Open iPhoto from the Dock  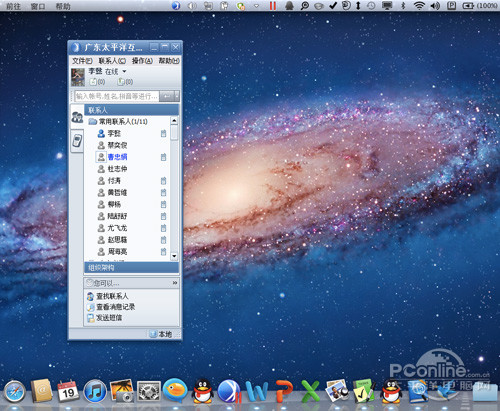[x=122, y=391]
